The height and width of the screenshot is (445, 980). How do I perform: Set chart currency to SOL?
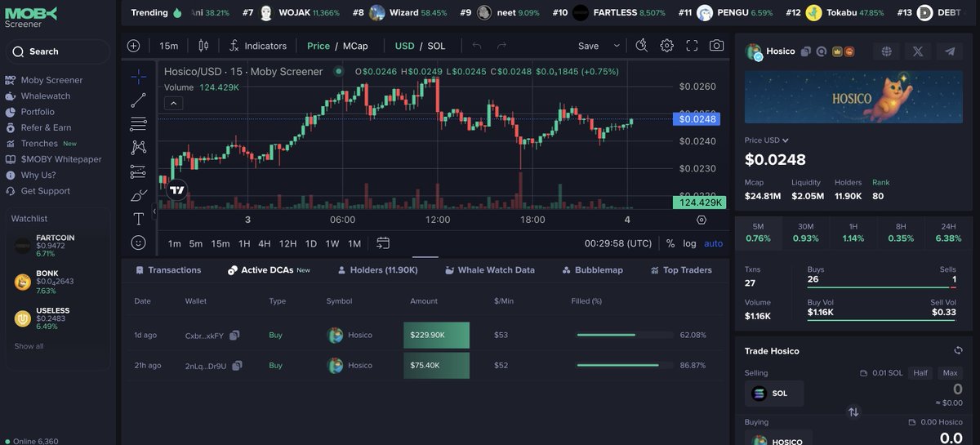[436, 46]
